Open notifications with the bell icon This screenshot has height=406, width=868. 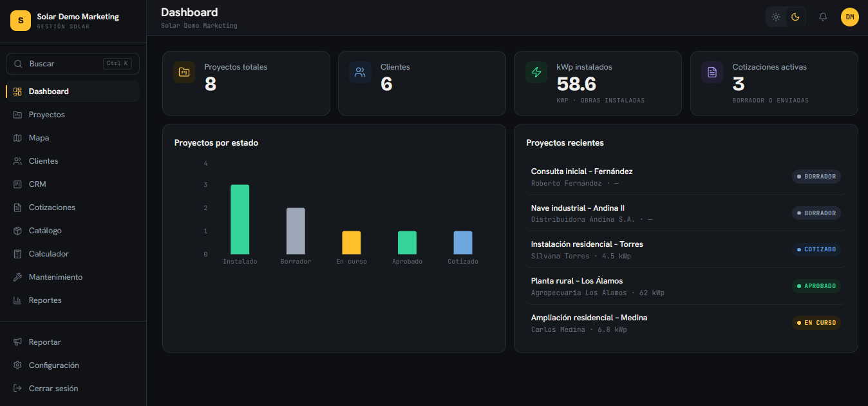click(x=823, y=17)
